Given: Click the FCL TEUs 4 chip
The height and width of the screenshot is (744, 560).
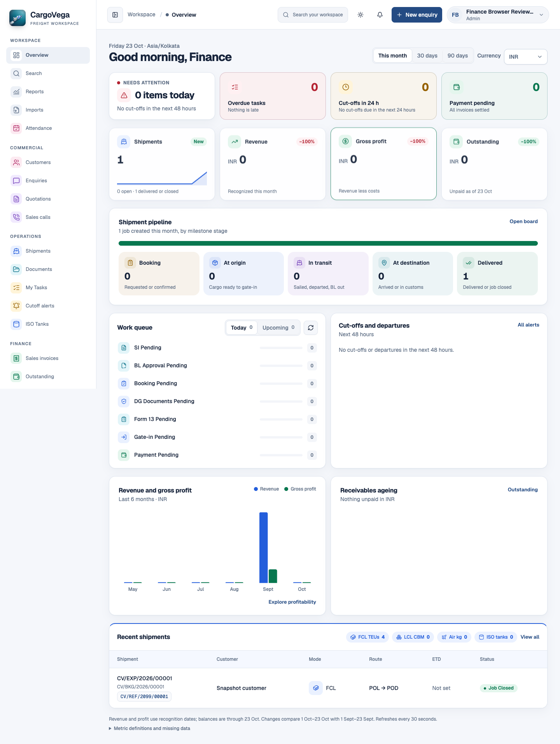Looking at the screenshot, I should (367, 637).
